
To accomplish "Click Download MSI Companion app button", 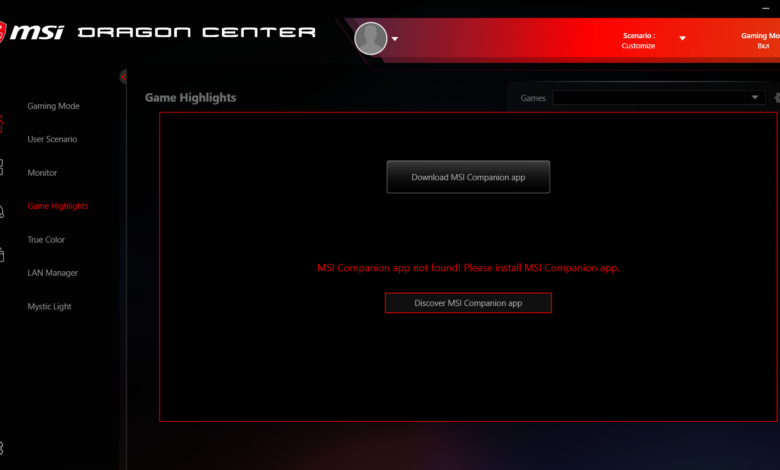I will [x=468, y=177].
